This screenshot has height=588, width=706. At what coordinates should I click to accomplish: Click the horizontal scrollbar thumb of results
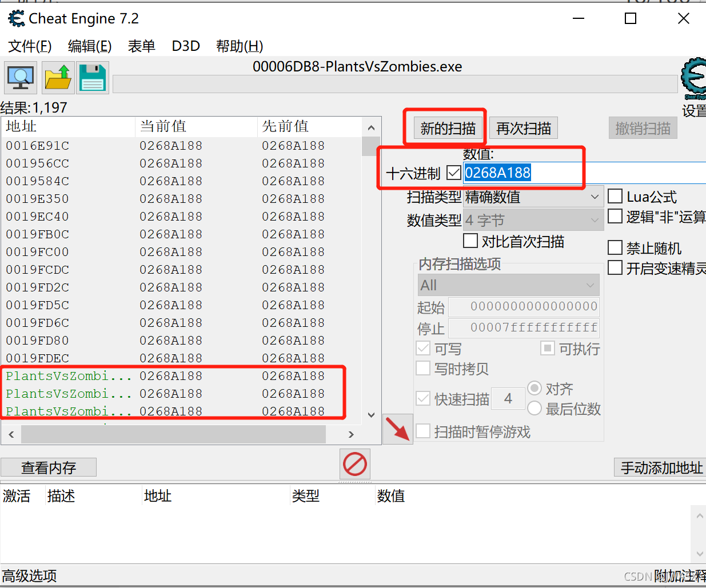pos(174,434)
